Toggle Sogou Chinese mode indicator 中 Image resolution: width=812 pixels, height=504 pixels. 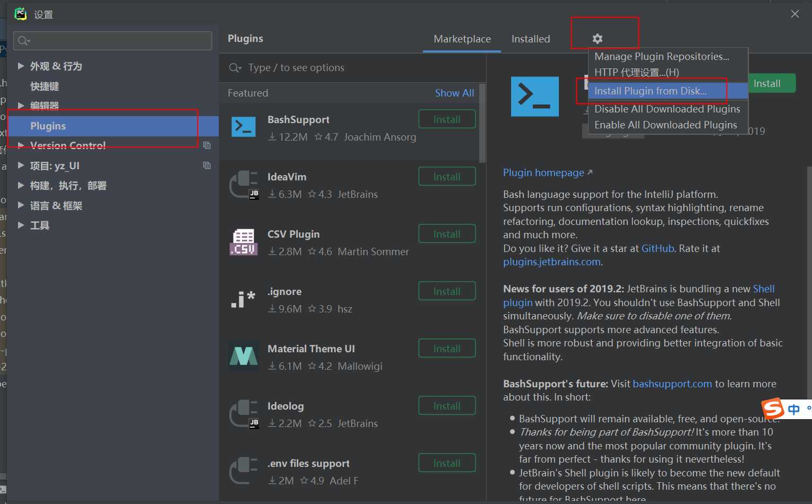(x=794, y=409)
